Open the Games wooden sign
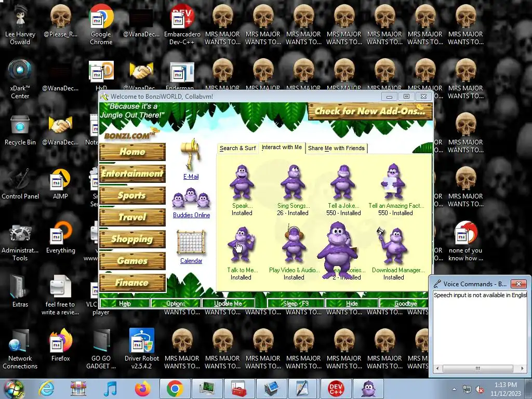The width and height of the screenshot is (532, 399). click(132, 261)
